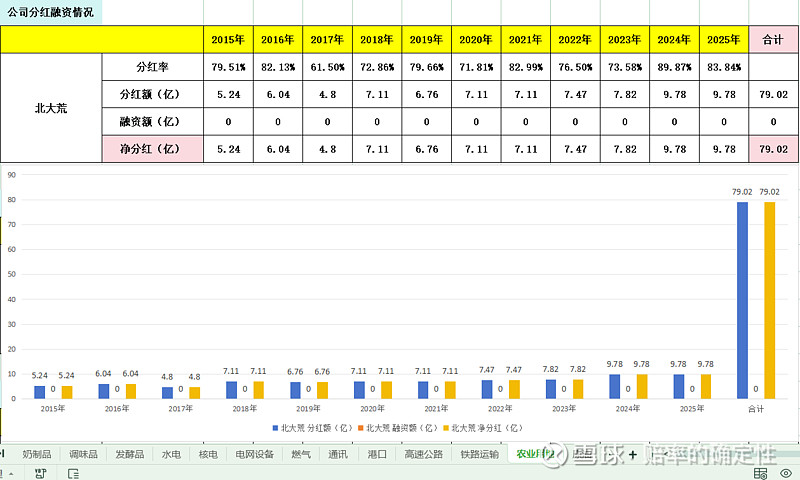Select the pink 79.02 net dividend total
800x480 pixels.
pyautogui.click(x=773, y=149)
